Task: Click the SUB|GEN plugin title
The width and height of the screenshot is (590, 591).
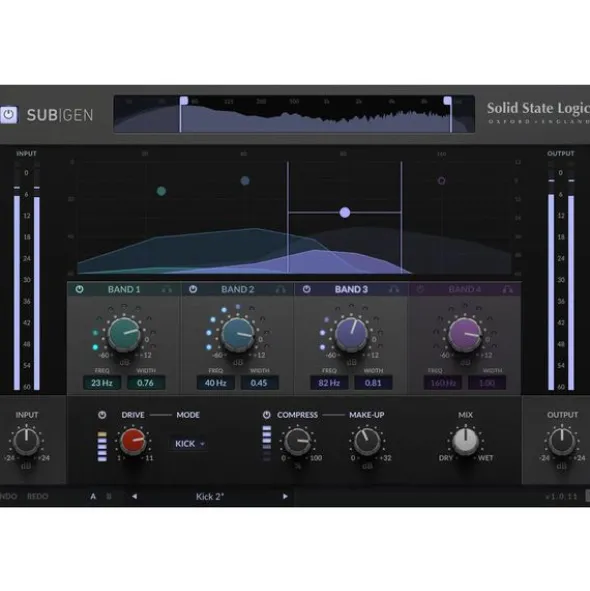Action: click(60, 115)
